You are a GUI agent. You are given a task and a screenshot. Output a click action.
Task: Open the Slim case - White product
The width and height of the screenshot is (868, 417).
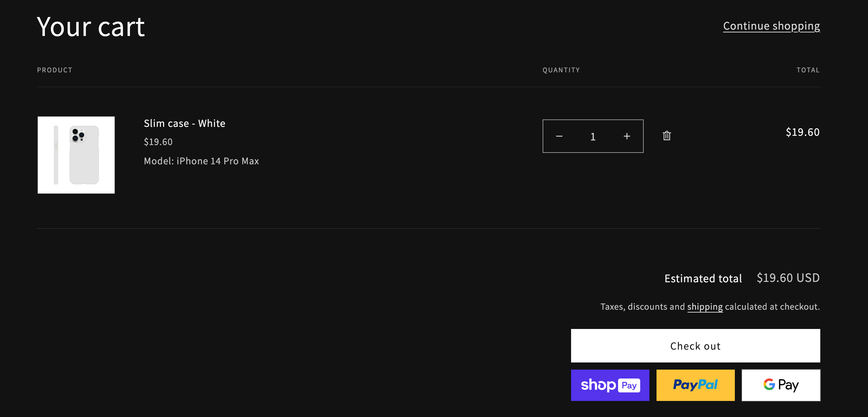coord(184,123)
